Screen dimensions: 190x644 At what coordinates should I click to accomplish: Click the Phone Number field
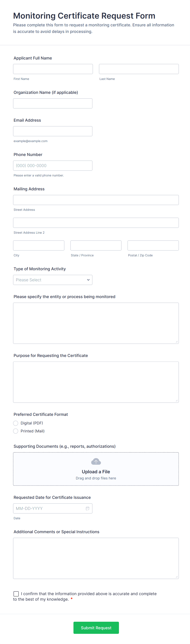(x=53, y=166)
